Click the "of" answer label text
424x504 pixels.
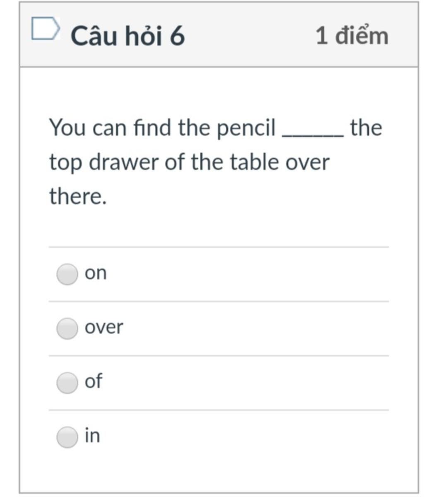tap(93, 381)
